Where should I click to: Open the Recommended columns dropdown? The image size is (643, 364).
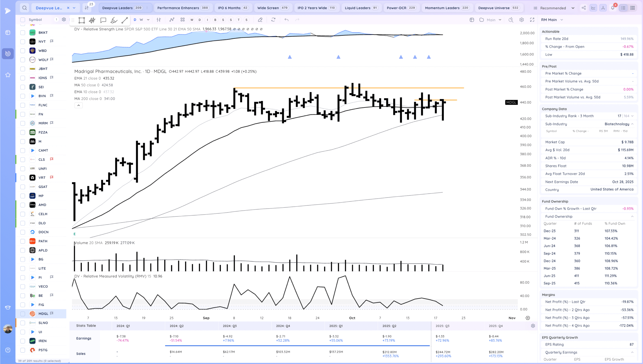pos(554,8)
